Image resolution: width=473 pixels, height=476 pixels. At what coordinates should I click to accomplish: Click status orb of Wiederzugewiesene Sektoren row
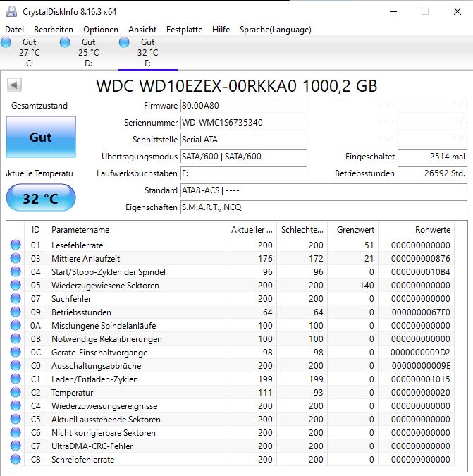tap(16, 285)
